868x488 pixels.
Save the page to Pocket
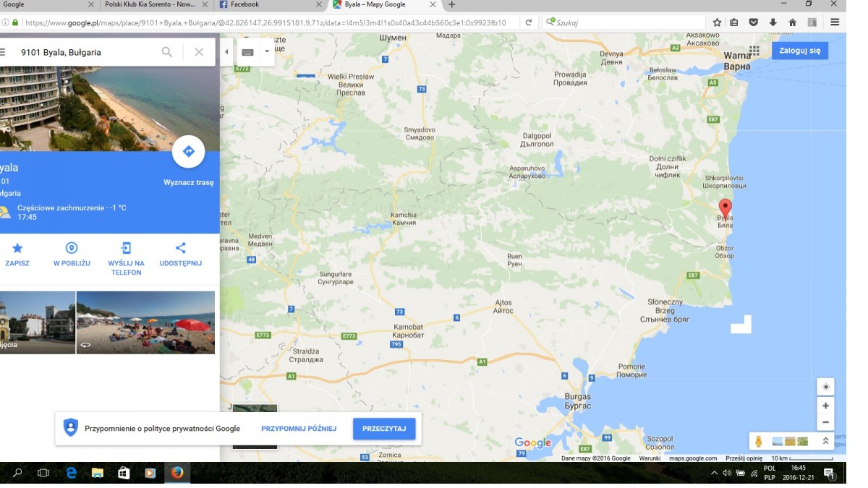coord(754,22)
